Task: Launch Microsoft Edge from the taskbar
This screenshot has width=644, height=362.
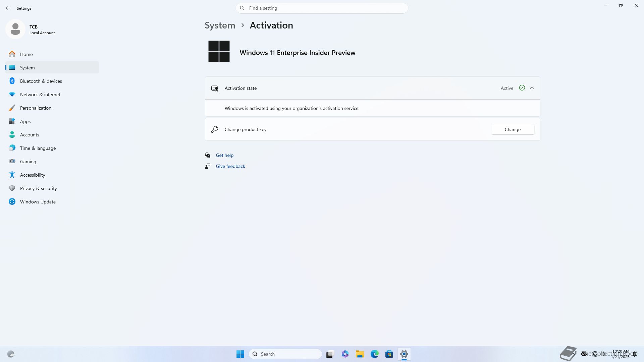Action: coord(374,354)
